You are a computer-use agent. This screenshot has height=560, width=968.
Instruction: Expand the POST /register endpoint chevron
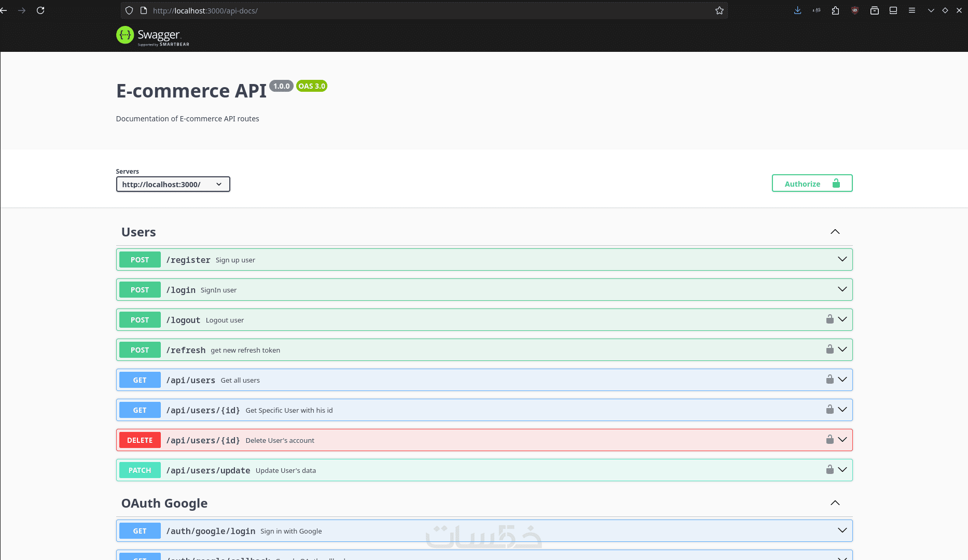[x=842, y=259]
